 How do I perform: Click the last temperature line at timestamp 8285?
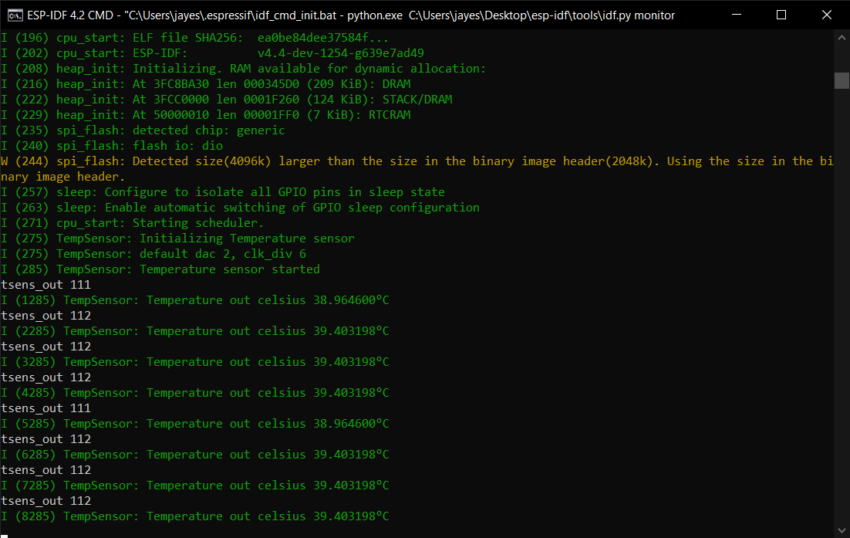(195, 516)
